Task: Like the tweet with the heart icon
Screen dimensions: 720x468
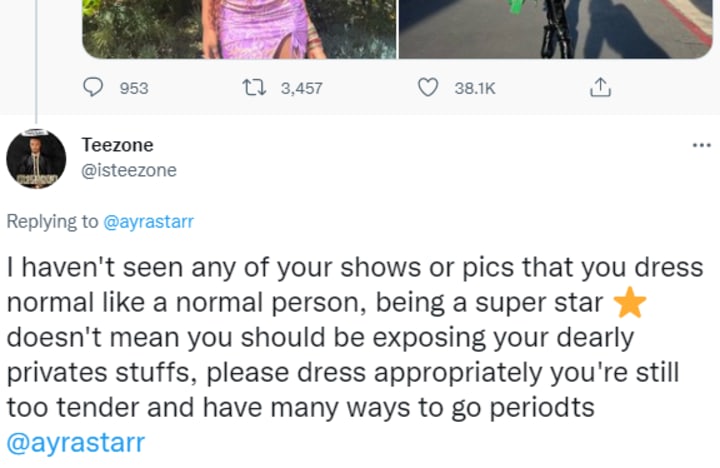Action: pos(427,88)
